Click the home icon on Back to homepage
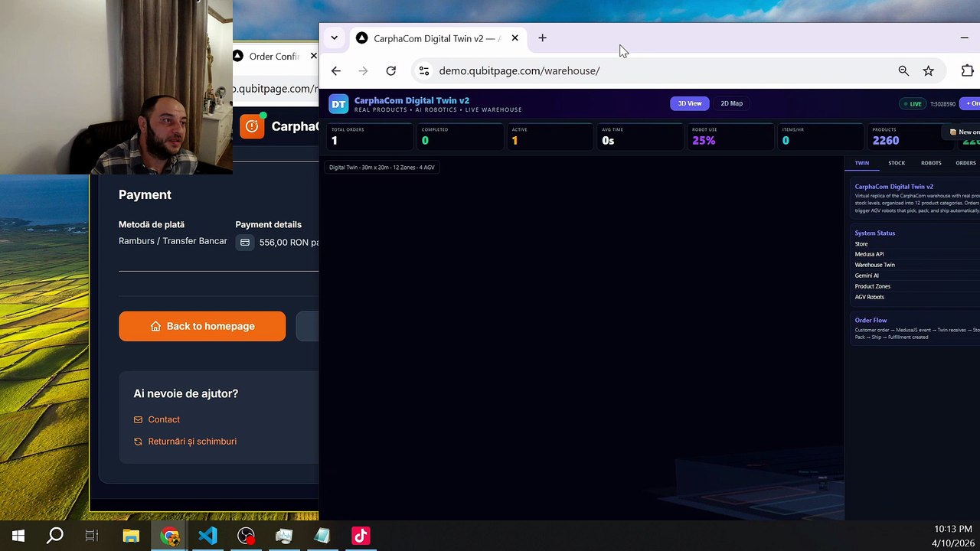This screenshot has width=980, height=551. click(x=156, y=326)
